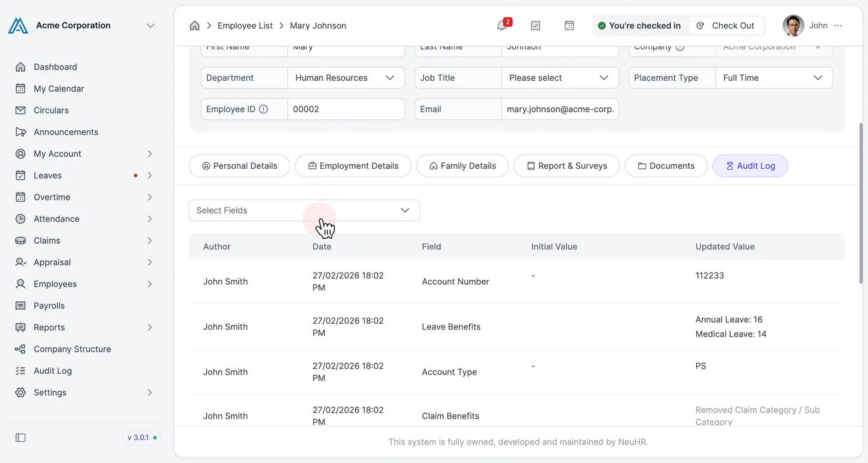Click the Email input field
Screen dimensions: 868x463
pyautogui.click(x=560, y=109)
